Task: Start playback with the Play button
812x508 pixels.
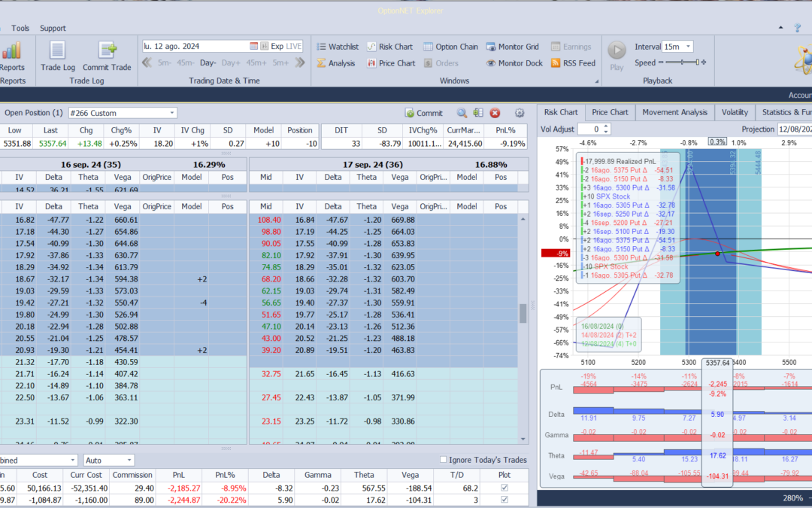Action: pyautogui.click(x=617, y=56)
